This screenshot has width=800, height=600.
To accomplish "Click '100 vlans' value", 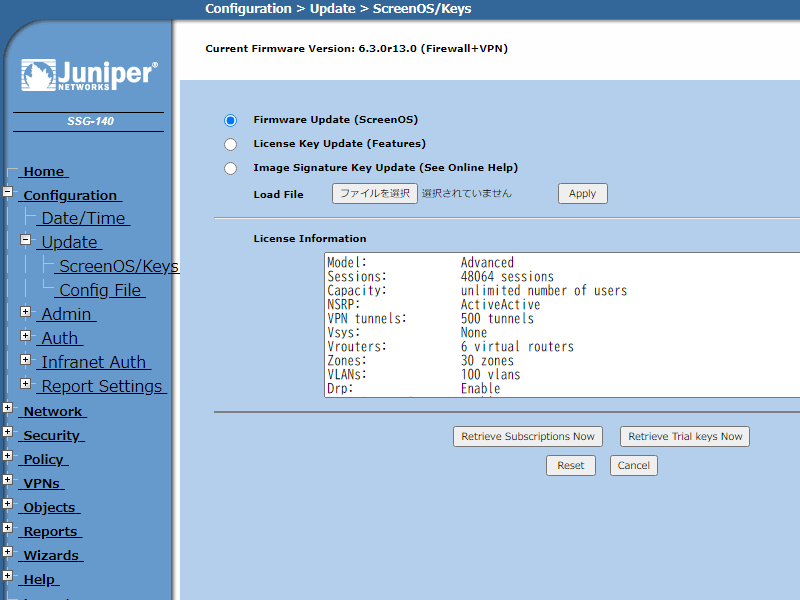I will coord(491,374).
